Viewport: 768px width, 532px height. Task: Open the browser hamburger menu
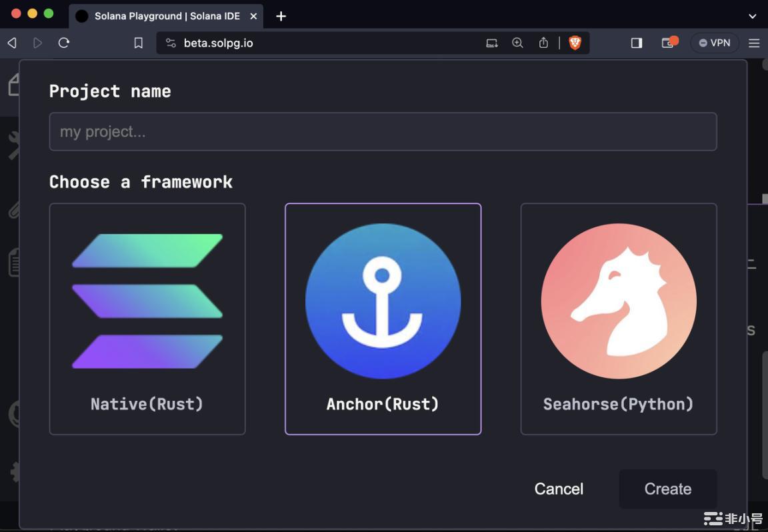(754, 43)
